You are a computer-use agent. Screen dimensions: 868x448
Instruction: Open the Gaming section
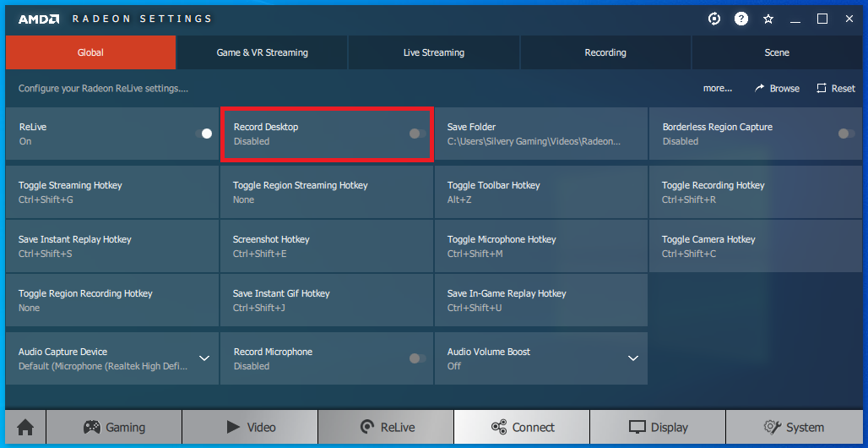coord(114,427)
